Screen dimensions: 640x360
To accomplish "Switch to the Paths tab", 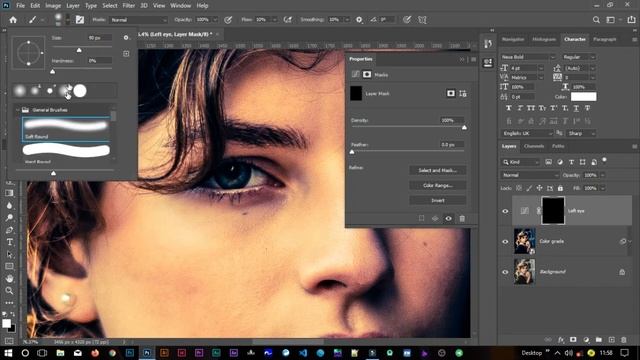I will point(558,146).
